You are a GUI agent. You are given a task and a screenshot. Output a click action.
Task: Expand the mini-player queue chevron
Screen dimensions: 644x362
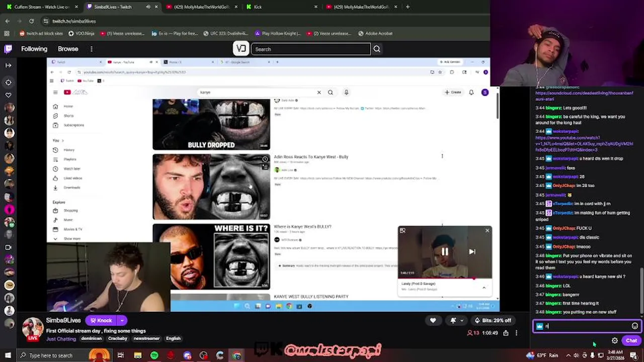pos(484,288)
